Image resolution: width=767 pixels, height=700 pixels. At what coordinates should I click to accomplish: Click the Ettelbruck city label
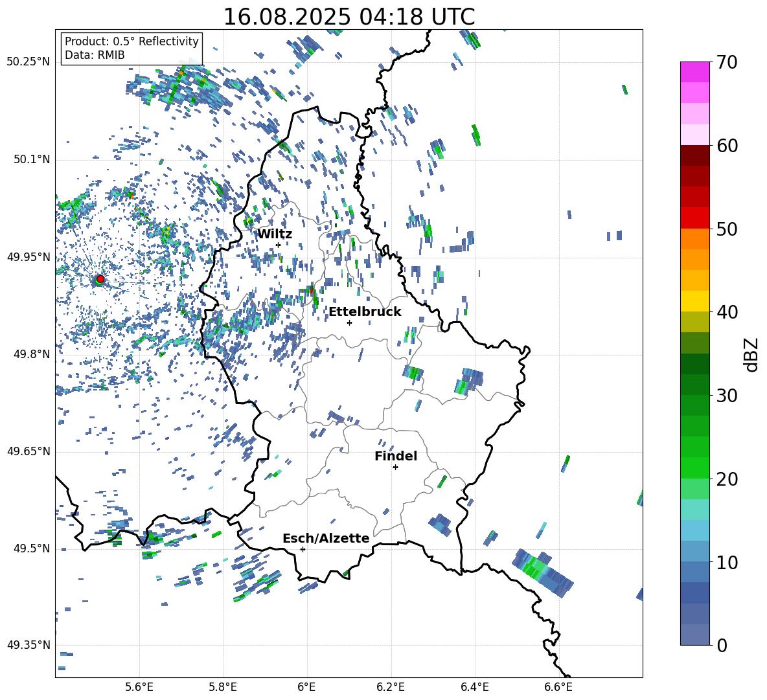[365, 312]
